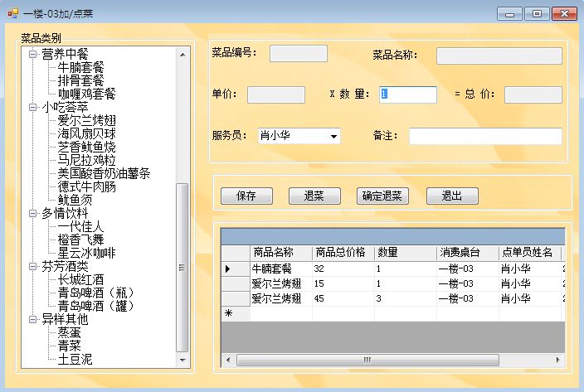
Task: Select 排骨套餐 in the dish tree
Action: tap(80, 80)
